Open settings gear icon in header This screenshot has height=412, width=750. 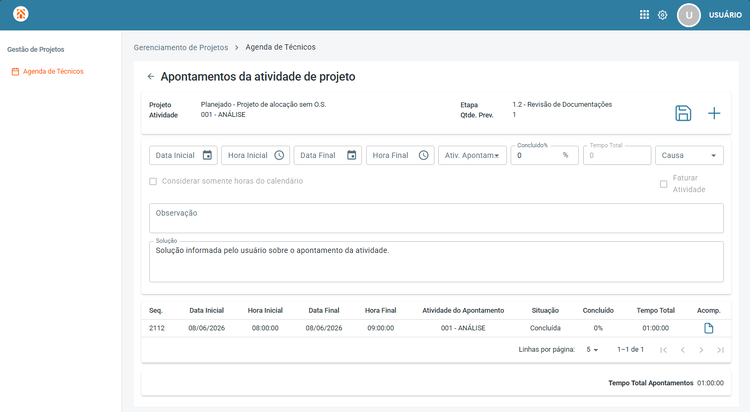pos(662,15)
